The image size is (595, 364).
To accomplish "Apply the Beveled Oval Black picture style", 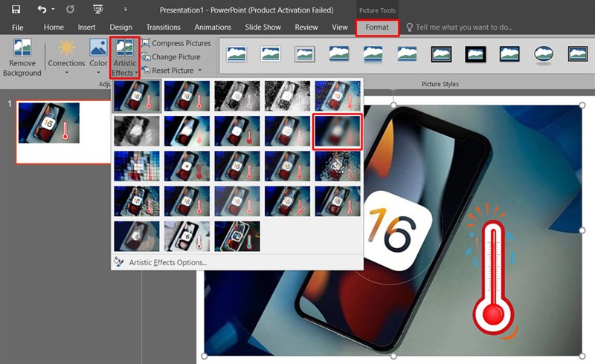I will tap(544, 55).
